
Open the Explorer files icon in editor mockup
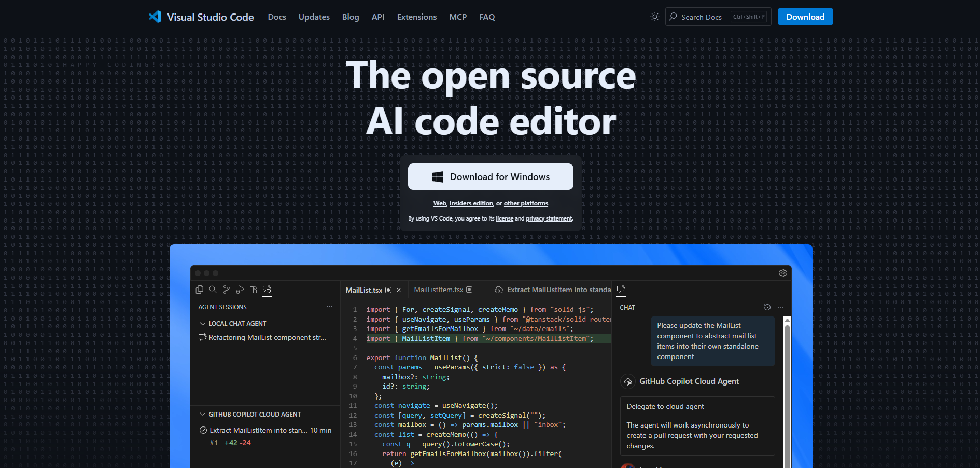[200, 290]
